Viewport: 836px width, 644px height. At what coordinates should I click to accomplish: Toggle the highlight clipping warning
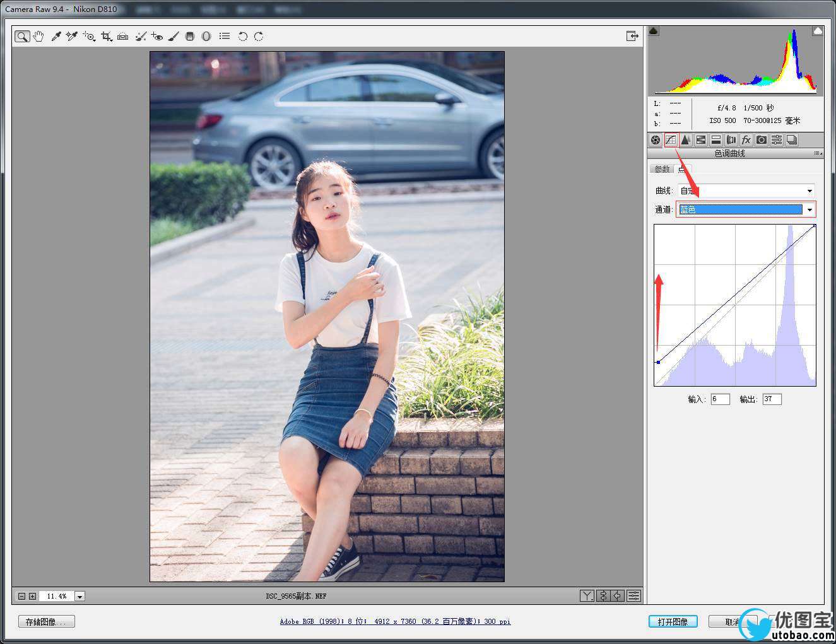[x=817, y=31]
